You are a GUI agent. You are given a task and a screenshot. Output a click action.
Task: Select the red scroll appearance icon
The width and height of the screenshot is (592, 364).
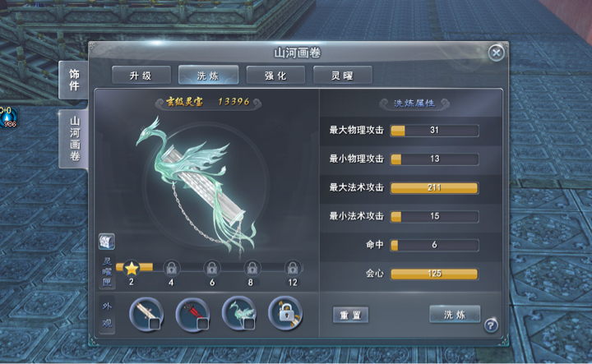coord(192,314)
